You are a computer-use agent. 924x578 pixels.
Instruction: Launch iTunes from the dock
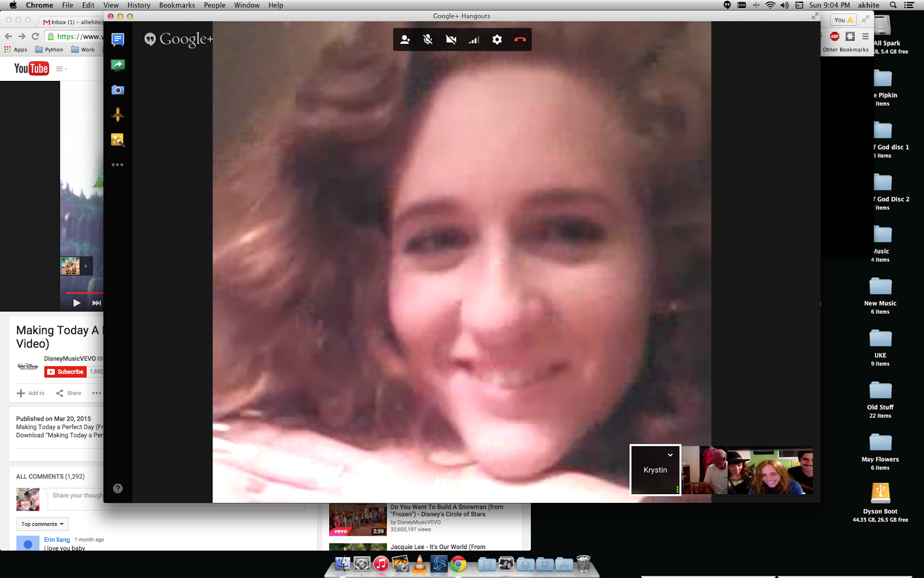[x=381, y=564]
